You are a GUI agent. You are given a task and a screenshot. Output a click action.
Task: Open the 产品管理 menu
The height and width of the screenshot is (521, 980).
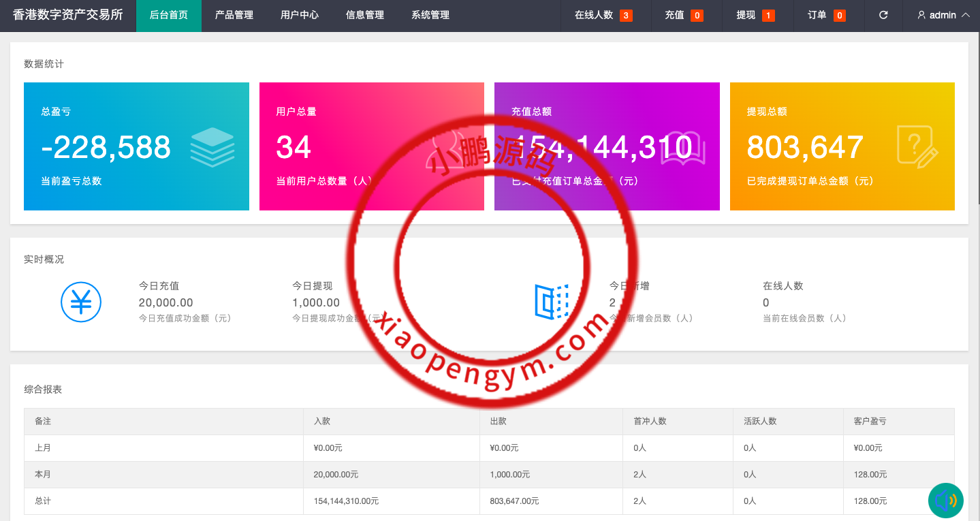point(234,15)
